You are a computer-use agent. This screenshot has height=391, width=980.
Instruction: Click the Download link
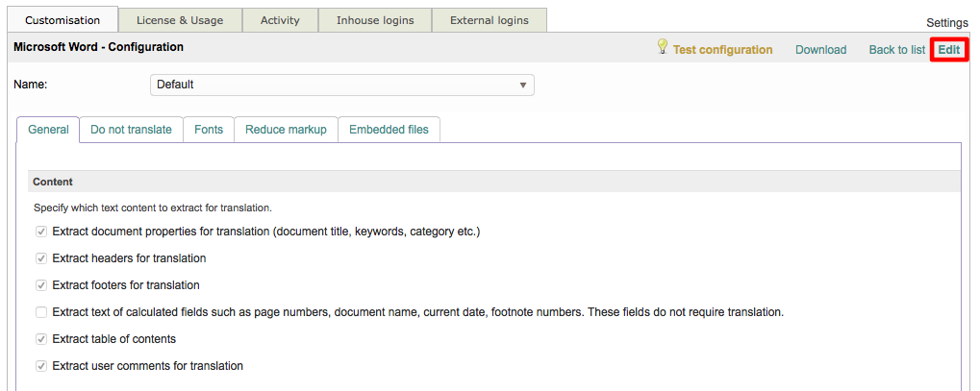click(x=820, y=50)
